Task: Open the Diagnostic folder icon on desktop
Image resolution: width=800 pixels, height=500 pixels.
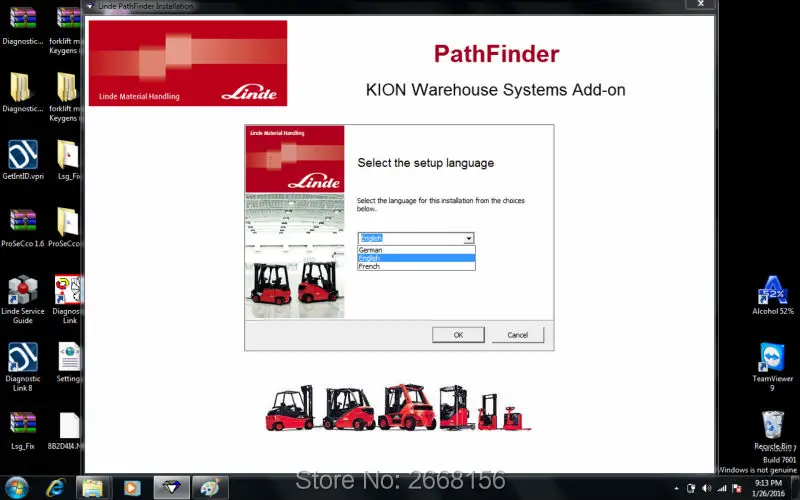Action: click(x=22, y=92)
